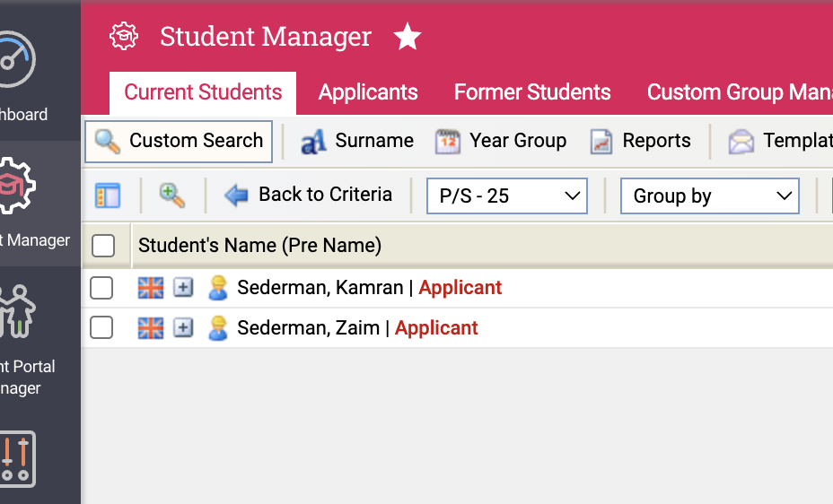This screenshot has width=833, height=504.
Task: Expand the Sederman, Kamran row details
Action: click(x=183, y=288)
